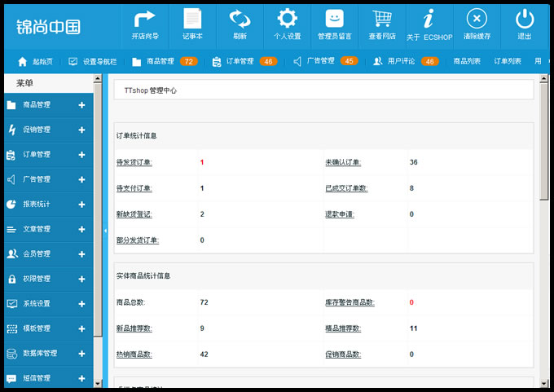Screen dimensions: 554x392
Task: Click sidebar scrollbar down arrow
Action: click(98, 384)
